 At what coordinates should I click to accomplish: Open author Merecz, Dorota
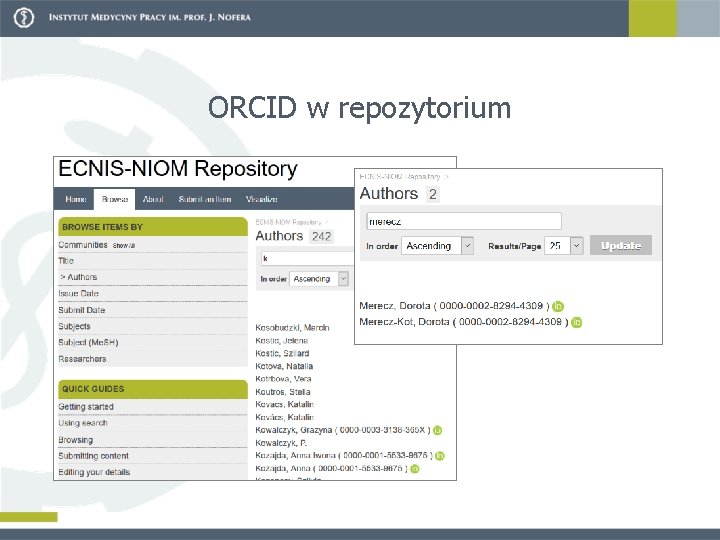pyautogui.click(x=395, y=306)
